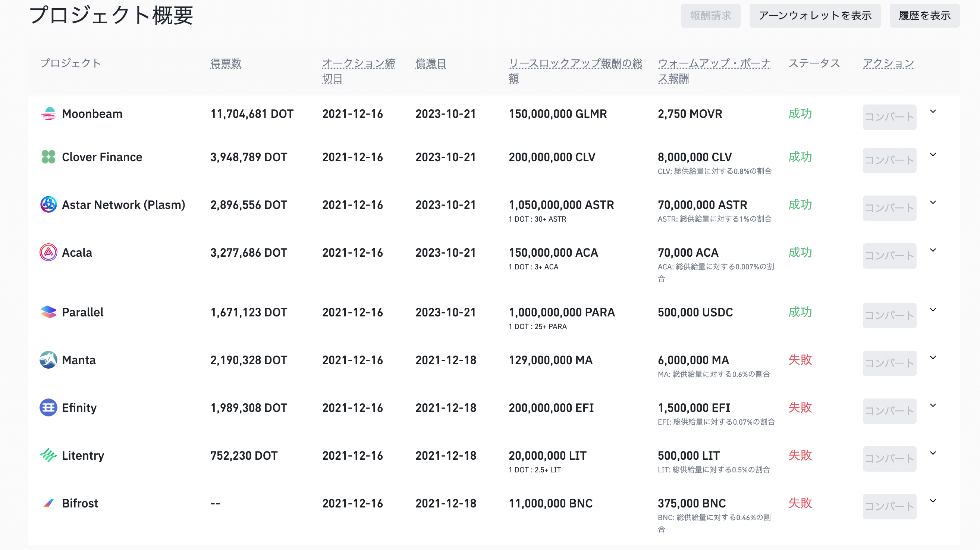Select the Manta project name
Screen dimensions: 980x550
pyautogui.click(x=79, y=360)
